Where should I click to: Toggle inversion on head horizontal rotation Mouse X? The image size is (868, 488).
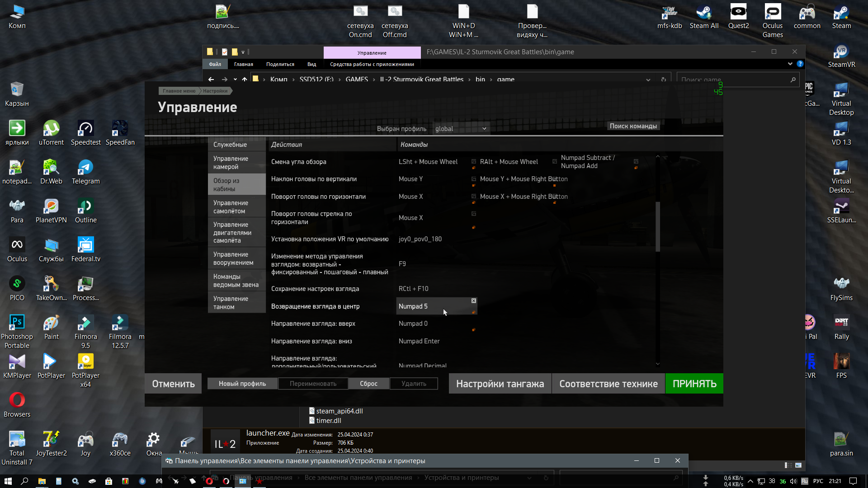pos(474,197)
